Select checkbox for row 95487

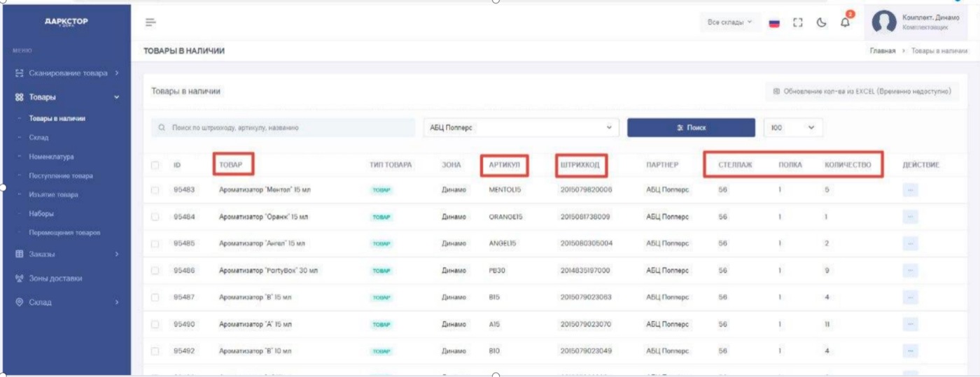[x=155, y=297]
